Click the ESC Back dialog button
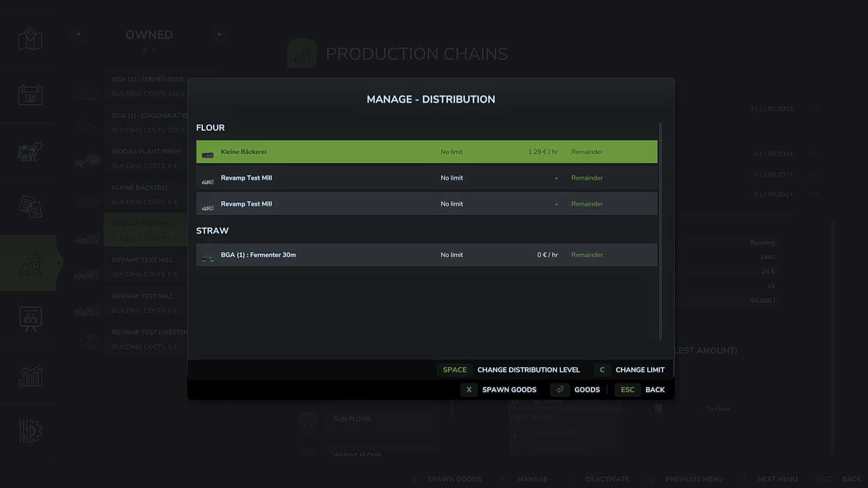868x488 pixels. coord(640,390)
